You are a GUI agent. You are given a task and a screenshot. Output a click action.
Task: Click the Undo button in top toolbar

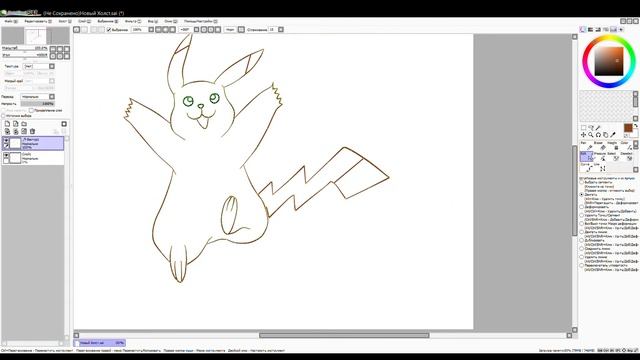(76, 29)
